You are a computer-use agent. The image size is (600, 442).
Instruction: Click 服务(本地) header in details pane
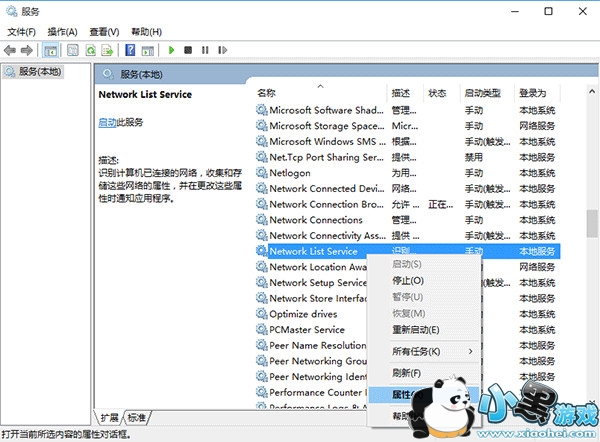141,74
